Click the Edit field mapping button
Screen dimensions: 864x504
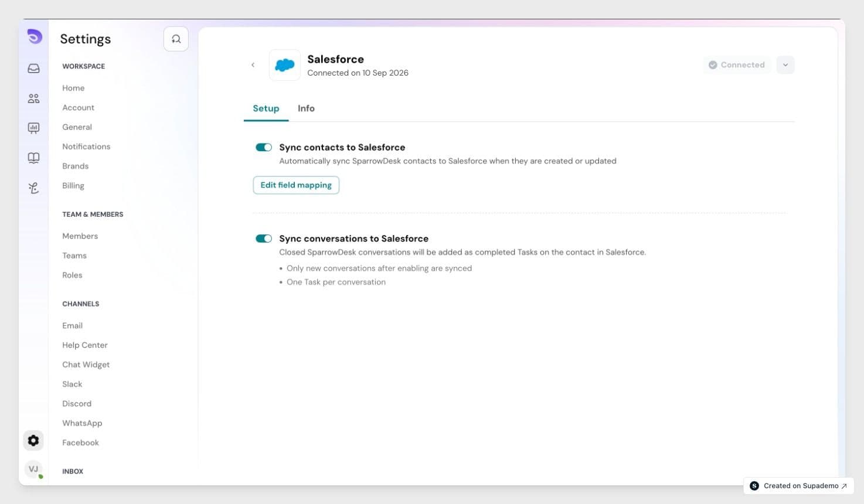tap(296, 185)
